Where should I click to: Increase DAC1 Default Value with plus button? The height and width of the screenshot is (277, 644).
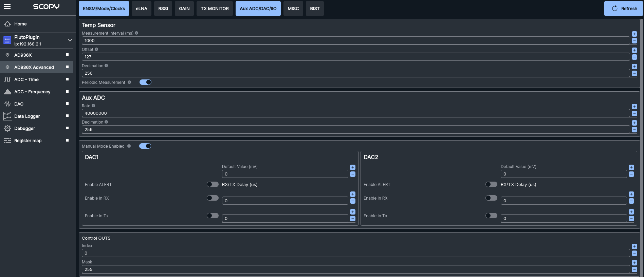(x=352, y=167)
